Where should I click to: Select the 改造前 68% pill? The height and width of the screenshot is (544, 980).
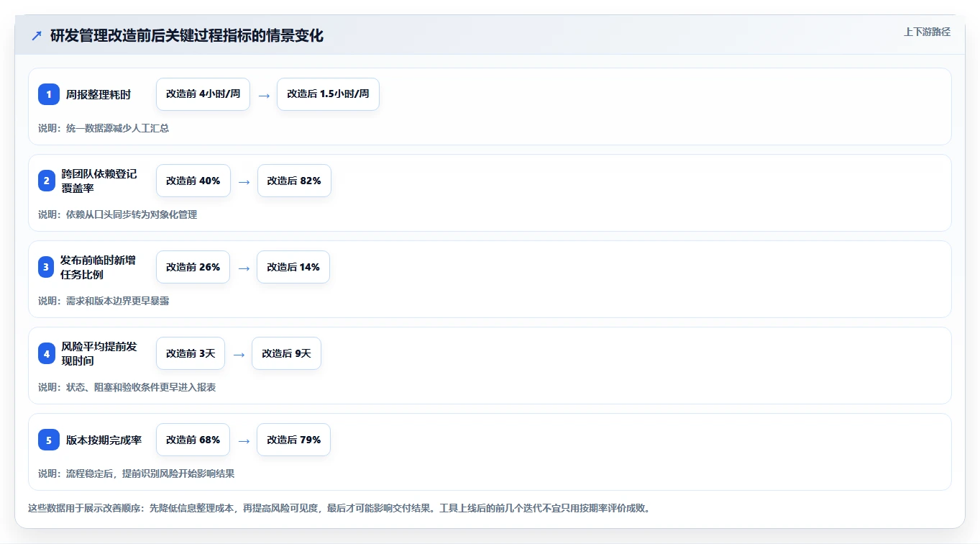[x=193, y=440]
